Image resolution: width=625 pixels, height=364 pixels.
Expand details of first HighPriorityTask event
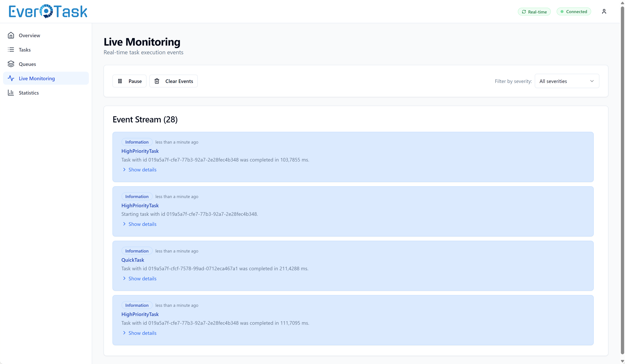(x=142, y=170)
